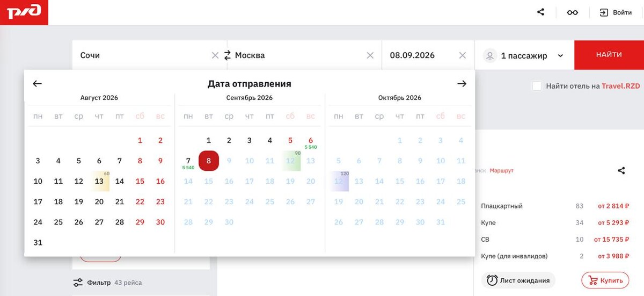Screen dimensions: 644x296
Task: Select September 8 selected red day
Action: (209, 161)
